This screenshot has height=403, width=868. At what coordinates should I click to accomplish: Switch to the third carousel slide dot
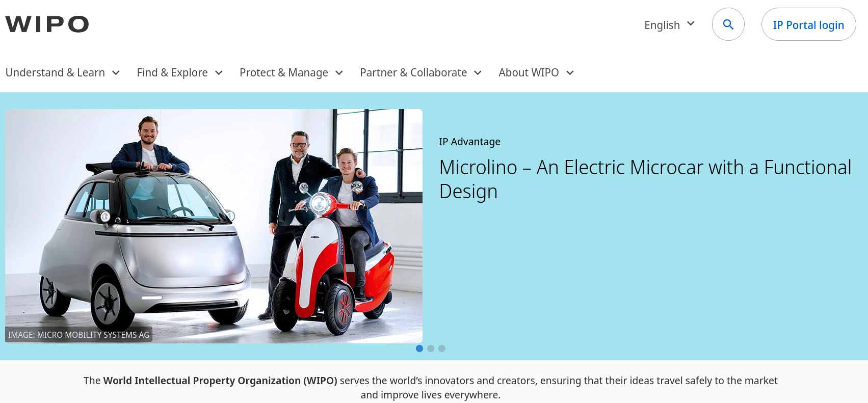[x=442, y=348]
